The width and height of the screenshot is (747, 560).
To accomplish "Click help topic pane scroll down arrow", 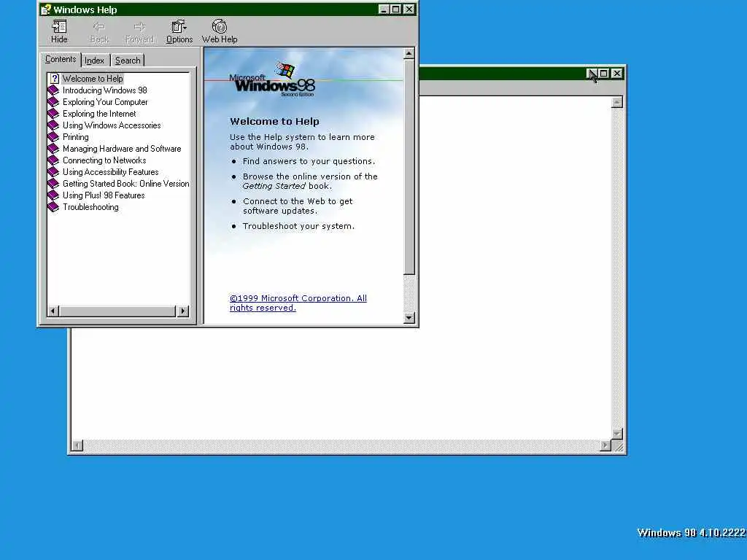I will [x=409, y=318].
